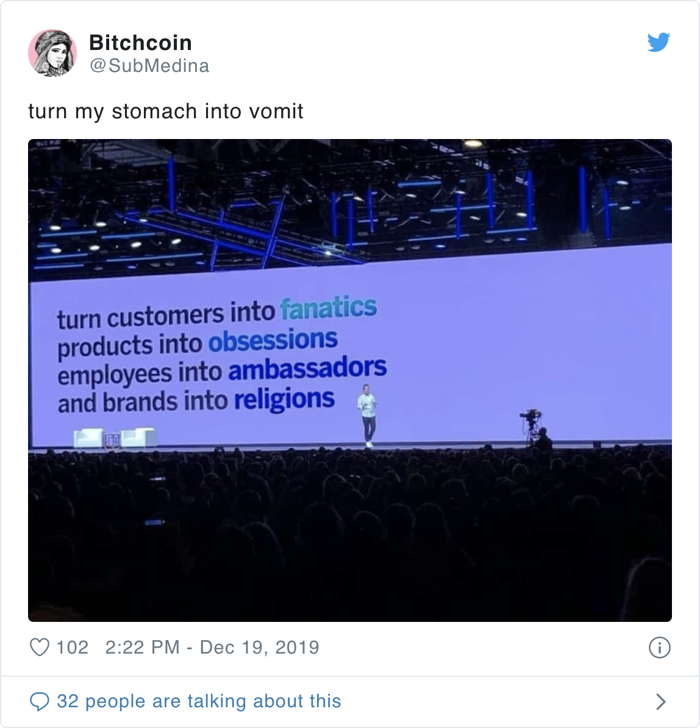Click the word "fanatics" on the slide

(x=329, y=309)
